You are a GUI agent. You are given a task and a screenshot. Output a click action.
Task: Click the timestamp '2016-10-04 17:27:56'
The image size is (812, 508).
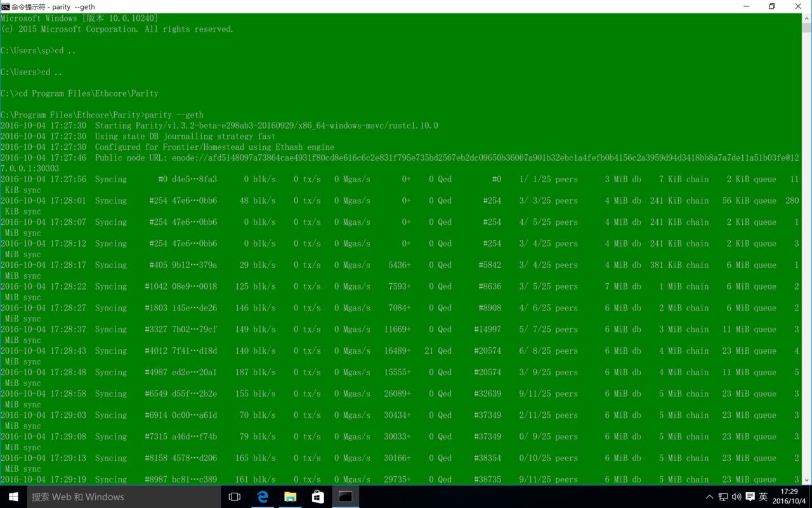point(43,180)
